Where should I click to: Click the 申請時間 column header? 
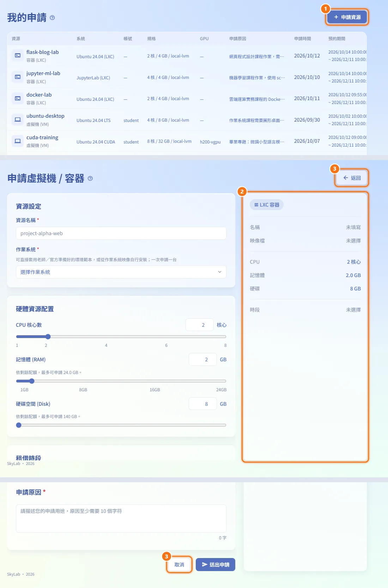(x=303, y=39)
